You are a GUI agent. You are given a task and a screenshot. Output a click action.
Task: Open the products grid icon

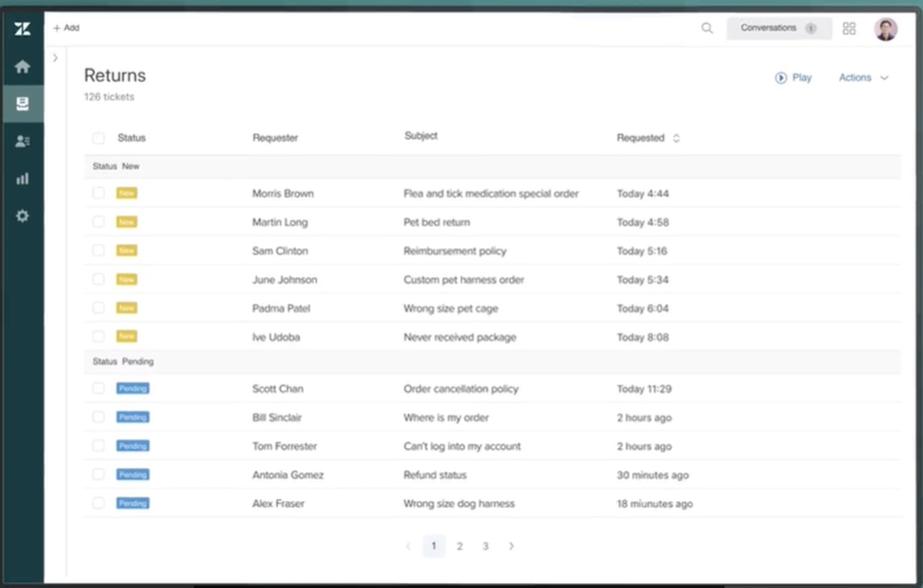click(849, 28)
